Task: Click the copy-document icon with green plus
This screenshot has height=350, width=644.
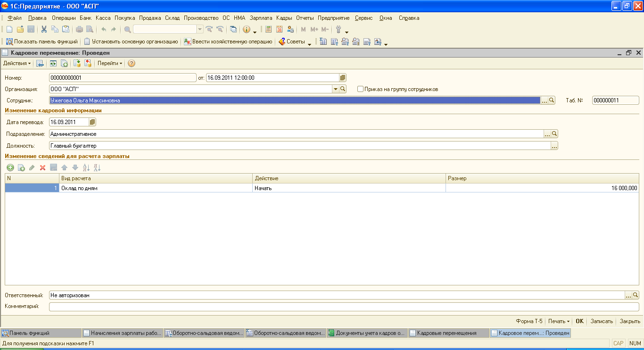Action: (64, 63)
